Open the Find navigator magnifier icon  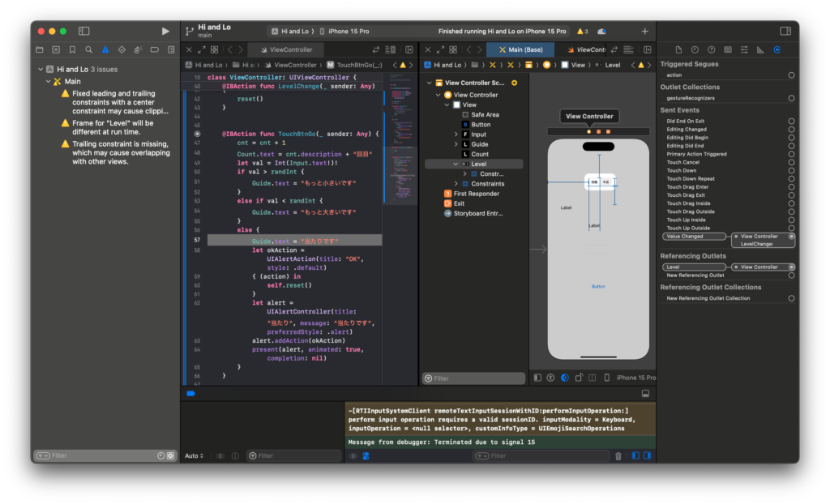coord(88,50)
